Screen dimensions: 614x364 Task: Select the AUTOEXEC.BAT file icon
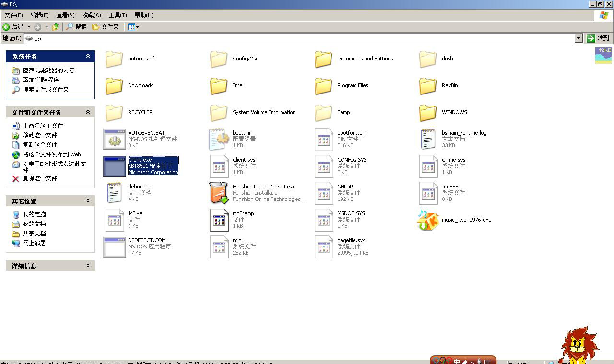115,139
